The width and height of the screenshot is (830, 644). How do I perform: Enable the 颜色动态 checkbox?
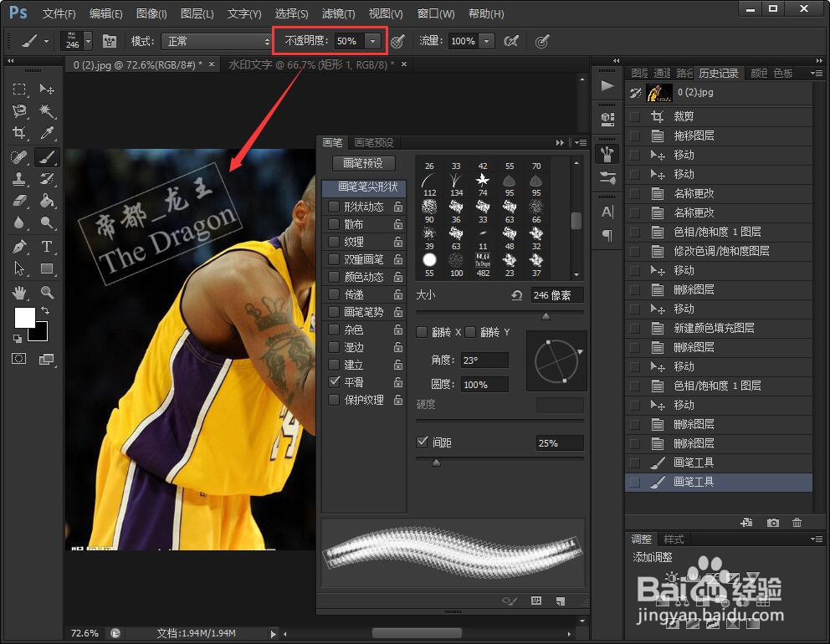tap(334, 277)
